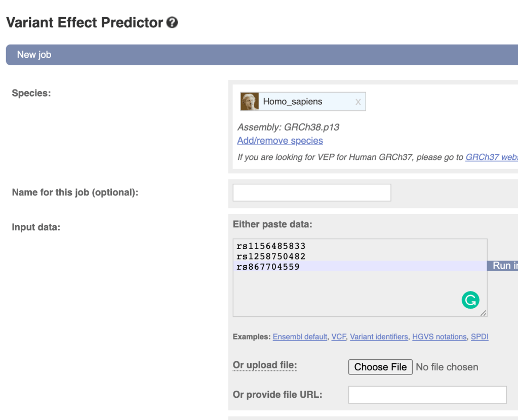
Task: Click the Or upload file label
Action: tap(265, 365)
